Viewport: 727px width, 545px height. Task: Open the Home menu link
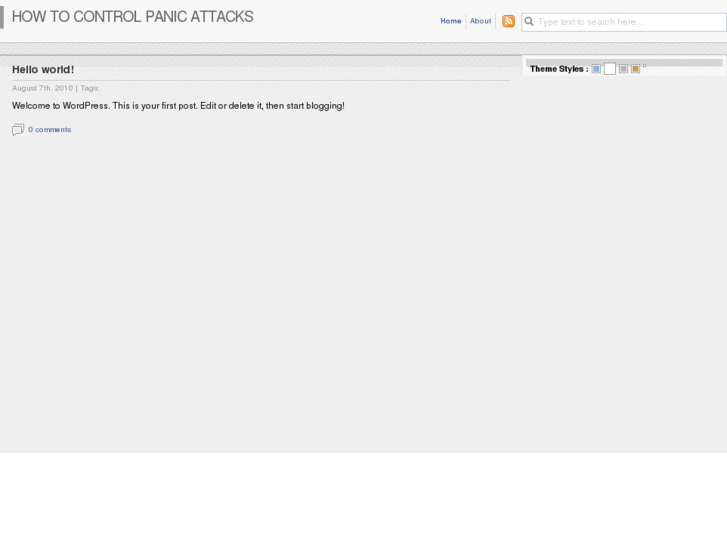click(451, 21)
